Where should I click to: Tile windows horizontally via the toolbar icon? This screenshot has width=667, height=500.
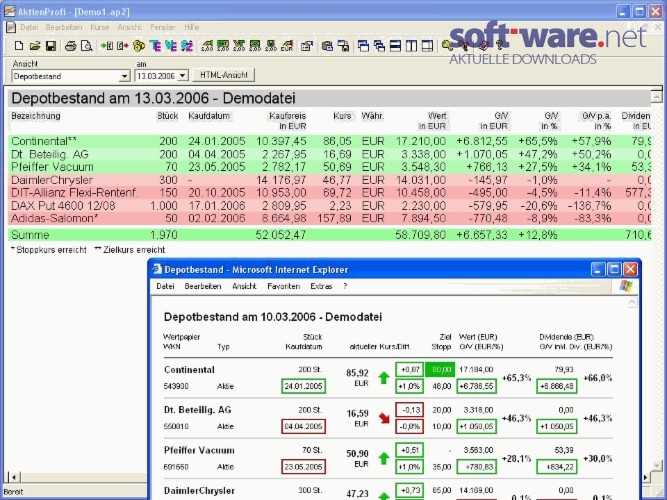pyautogui.click(x=396, y=46)
